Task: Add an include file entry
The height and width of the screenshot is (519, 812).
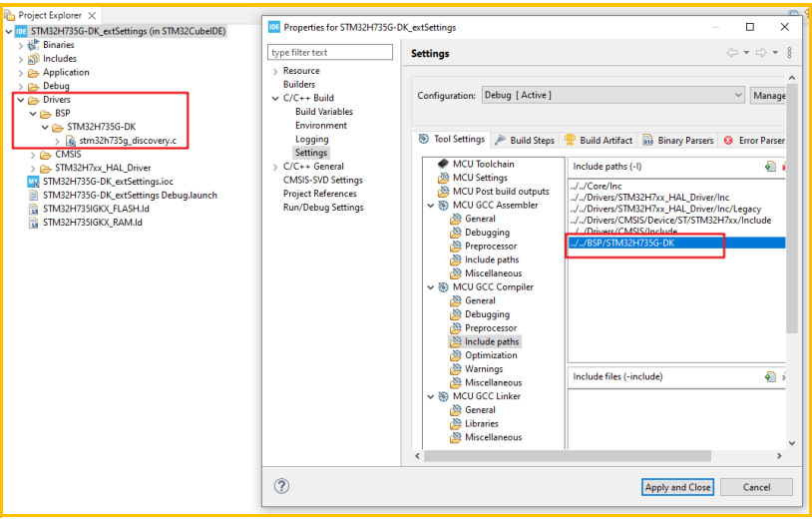Action: (x=770, y=377)
